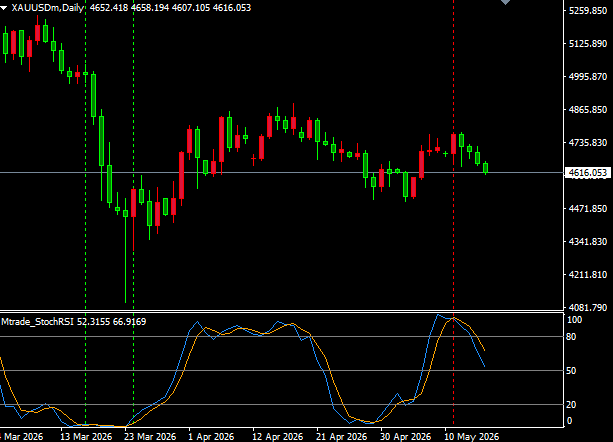Screen dimensions: 613x442
Task: Click the last green candle near 4616
Action: [x=486, y=168]
